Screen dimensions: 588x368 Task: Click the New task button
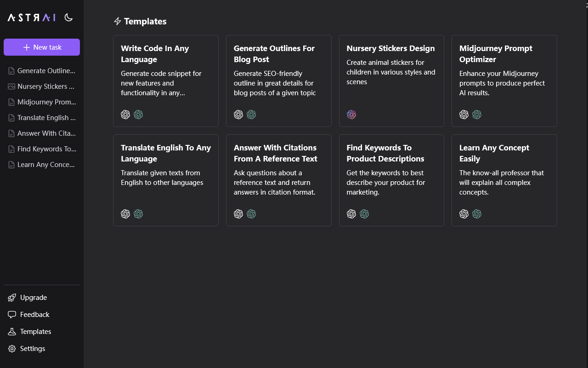[42, 47]
